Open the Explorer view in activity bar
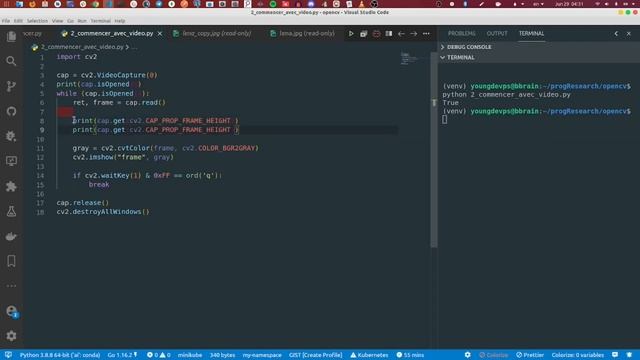This screenshot has height=360, width=640. tap(11, 36)
